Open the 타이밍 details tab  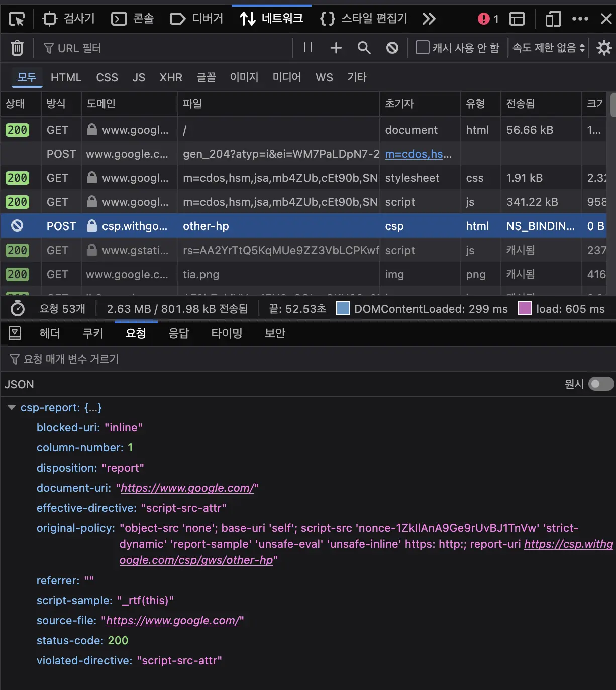[227, 333]
